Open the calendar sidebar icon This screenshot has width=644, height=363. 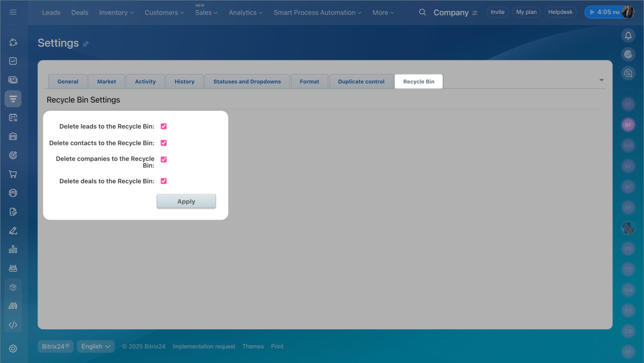pyautogui.click(x=13, y=117)
